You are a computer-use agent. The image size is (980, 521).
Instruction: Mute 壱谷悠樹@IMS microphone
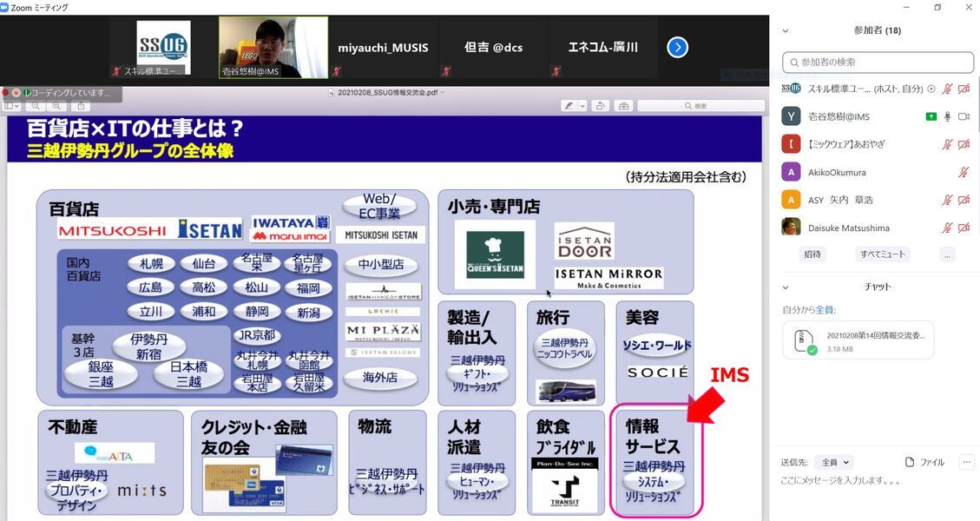tap(948, 116)
